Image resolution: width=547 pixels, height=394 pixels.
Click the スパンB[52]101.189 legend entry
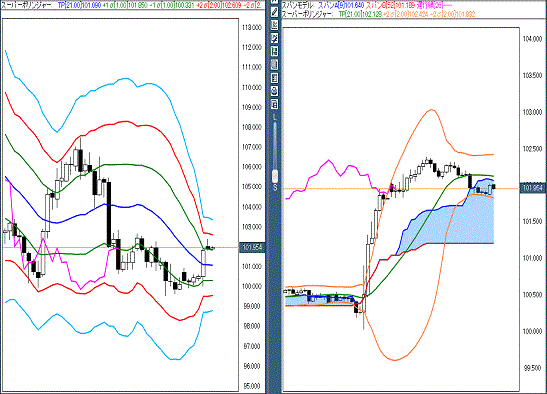pyautogui.click(x=390, y=6)
